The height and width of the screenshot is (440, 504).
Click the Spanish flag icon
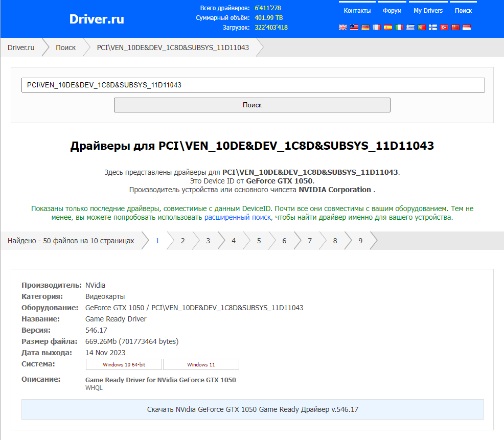coord(388,28)
